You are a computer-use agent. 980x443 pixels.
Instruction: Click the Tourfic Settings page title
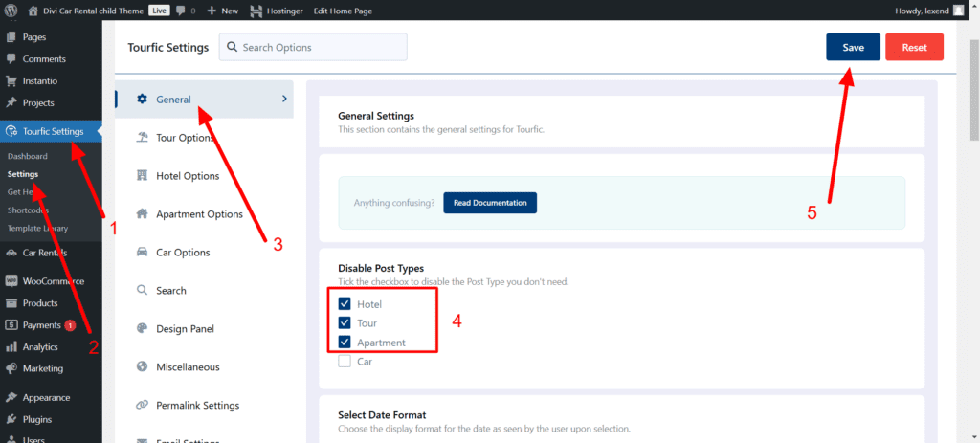(168, 48)
